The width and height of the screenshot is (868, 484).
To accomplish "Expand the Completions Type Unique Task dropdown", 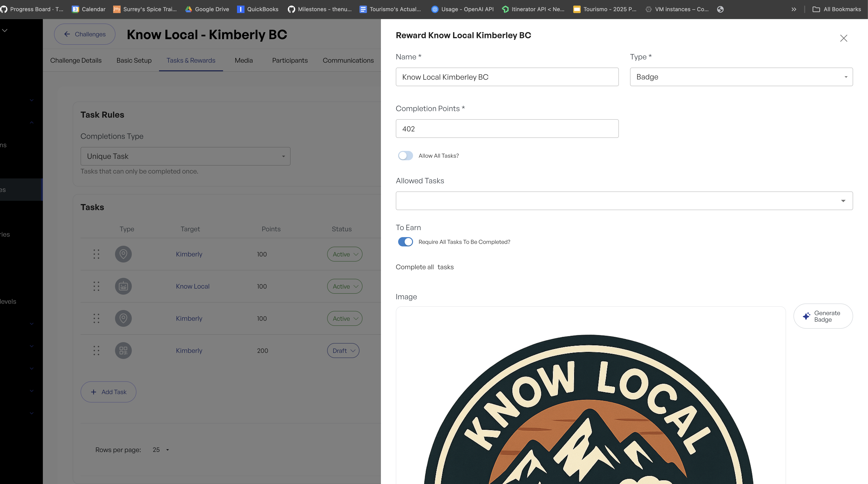I will pos(185,156).
